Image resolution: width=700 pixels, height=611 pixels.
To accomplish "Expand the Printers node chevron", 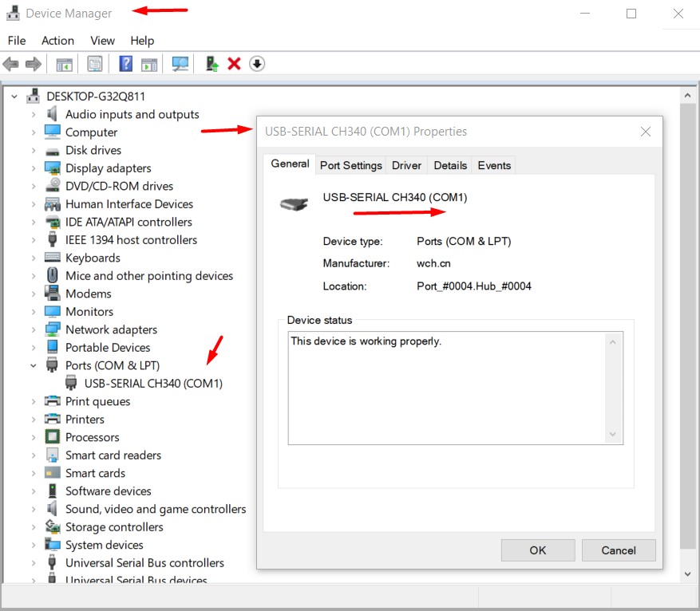I will 34,420.
